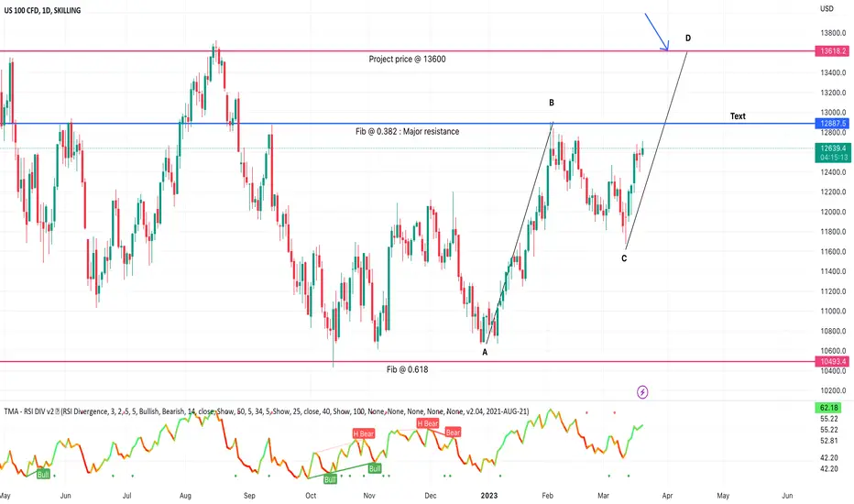Select the 10493.4 pink price label
The image size is (854, 504).
tap(833, 362)
